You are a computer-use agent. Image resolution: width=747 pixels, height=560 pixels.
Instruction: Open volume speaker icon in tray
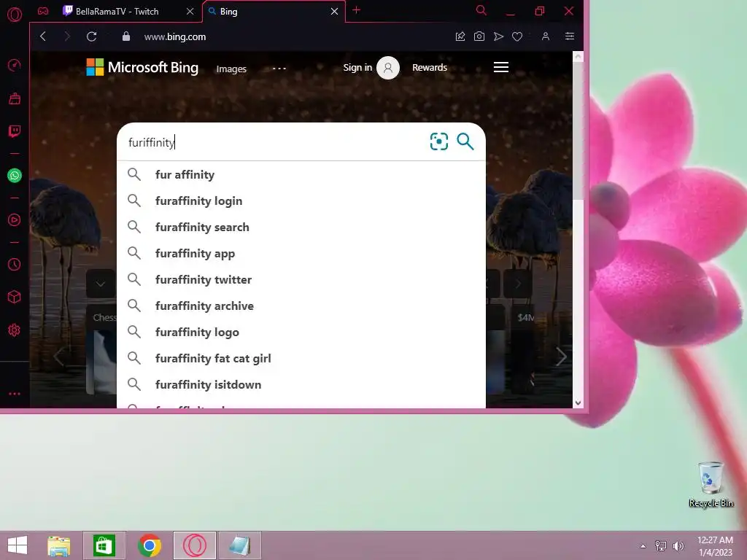pyautogui.click(x=678, y=546)
